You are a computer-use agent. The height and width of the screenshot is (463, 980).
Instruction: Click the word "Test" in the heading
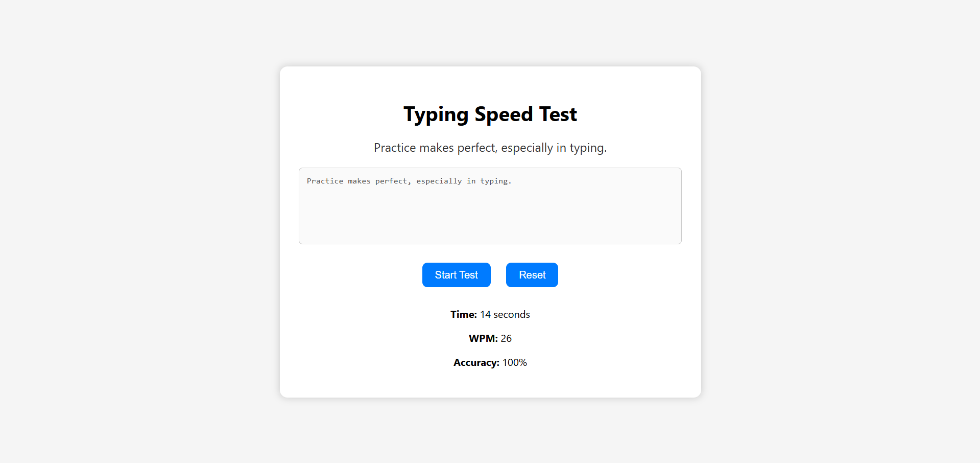tap(558, 114)
